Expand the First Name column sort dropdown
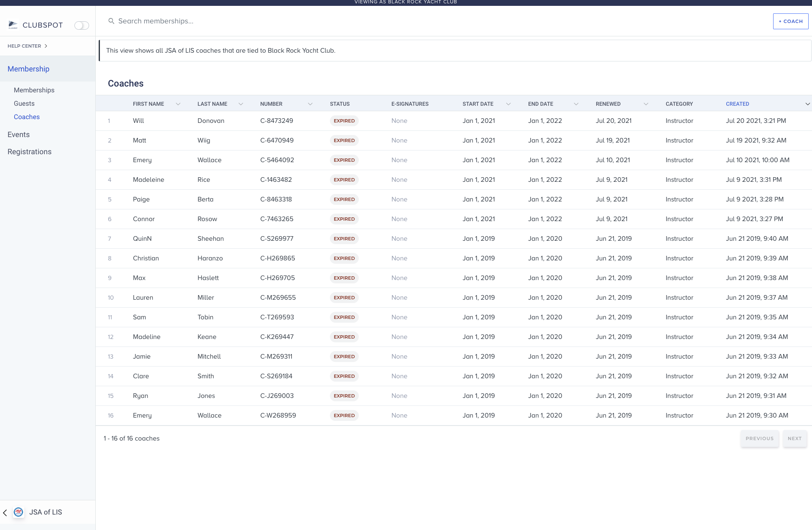 178,104
